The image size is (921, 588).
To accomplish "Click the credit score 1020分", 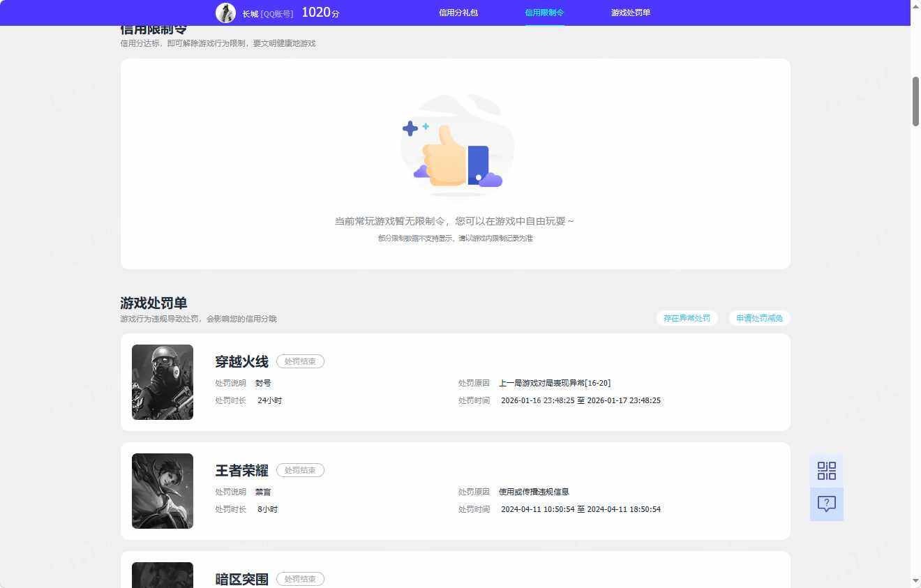I will pos(320,13).
